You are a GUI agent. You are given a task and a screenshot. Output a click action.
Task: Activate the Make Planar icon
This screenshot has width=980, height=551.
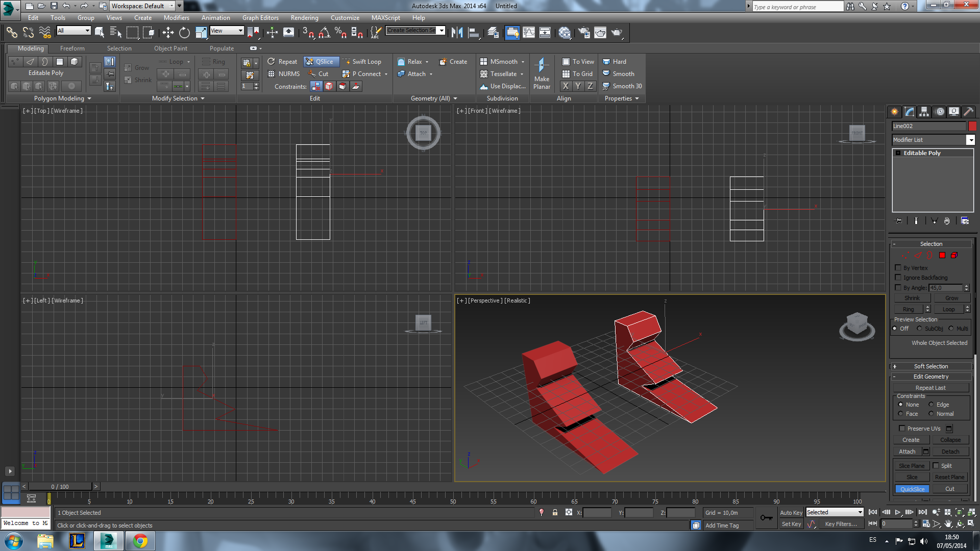(x=542, y=66)
